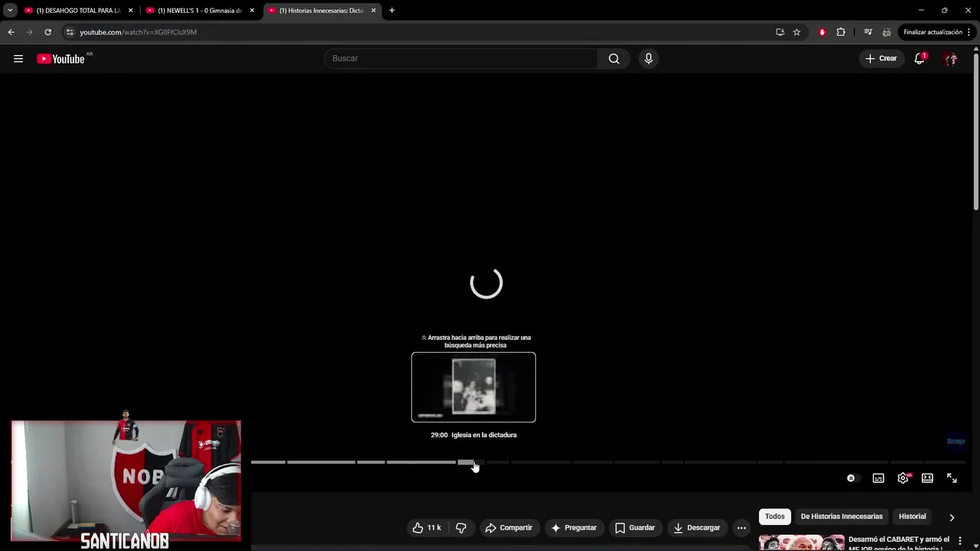
Task: Click the Chrome profile avatar in toolbar
Action: point(887,32)
